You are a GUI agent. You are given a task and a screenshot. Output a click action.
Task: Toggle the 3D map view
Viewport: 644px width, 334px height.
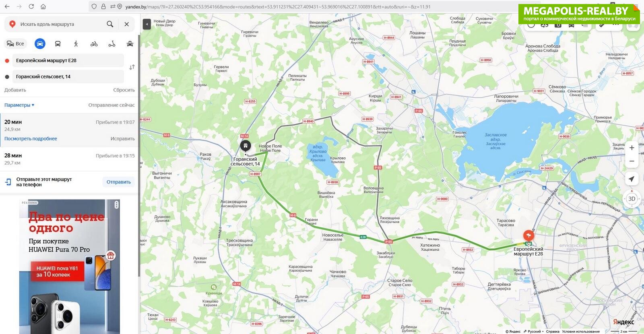pos(632,199)
